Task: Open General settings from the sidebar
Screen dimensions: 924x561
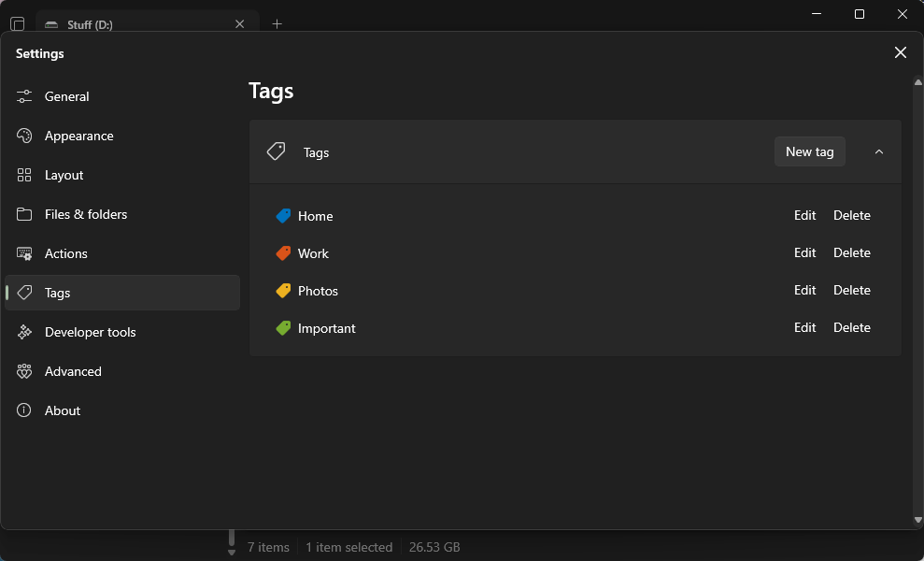Action: (67, 96)
